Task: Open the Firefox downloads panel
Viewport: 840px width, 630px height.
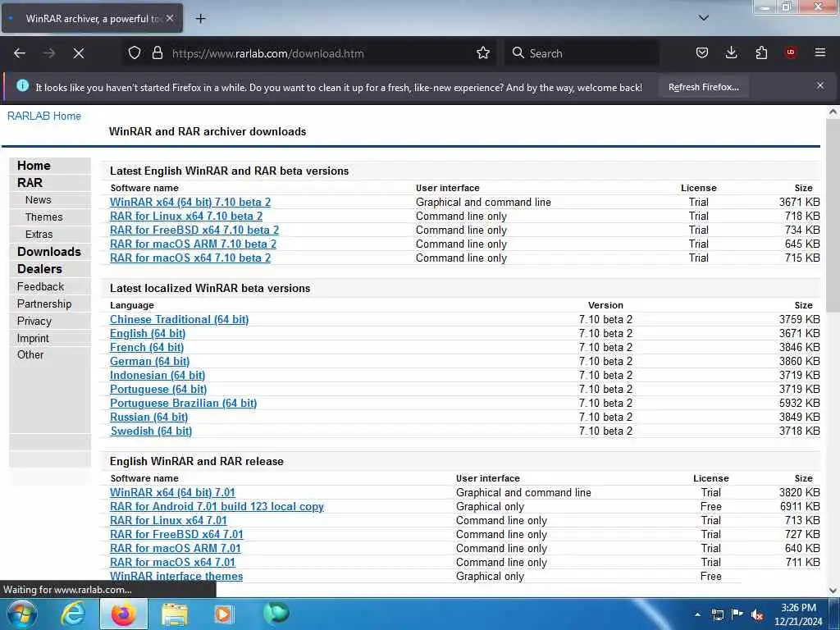Action: [x=731, y=52]
